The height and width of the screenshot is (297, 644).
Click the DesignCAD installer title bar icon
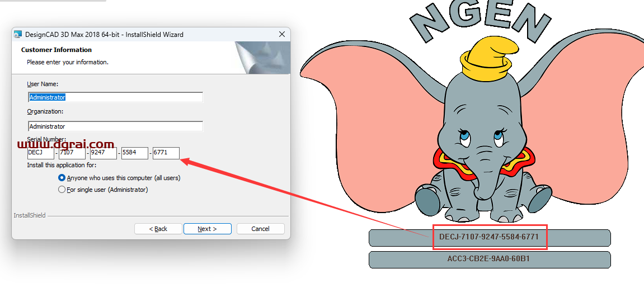click(18, 35)
